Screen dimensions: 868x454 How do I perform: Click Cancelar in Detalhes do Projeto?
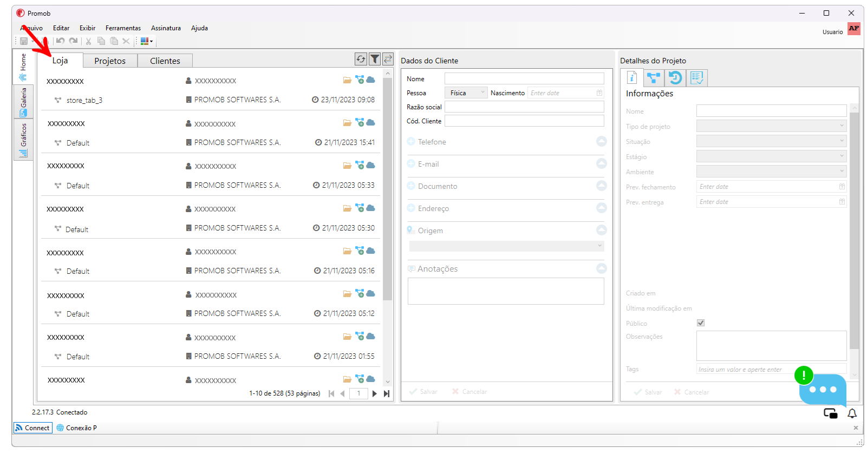(691, 392)
